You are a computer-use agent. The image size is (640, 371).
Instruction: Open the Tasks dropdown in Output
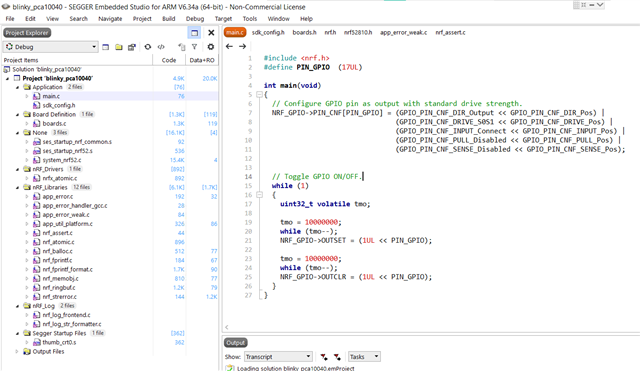pyautogui.click(x=364, y=357)
